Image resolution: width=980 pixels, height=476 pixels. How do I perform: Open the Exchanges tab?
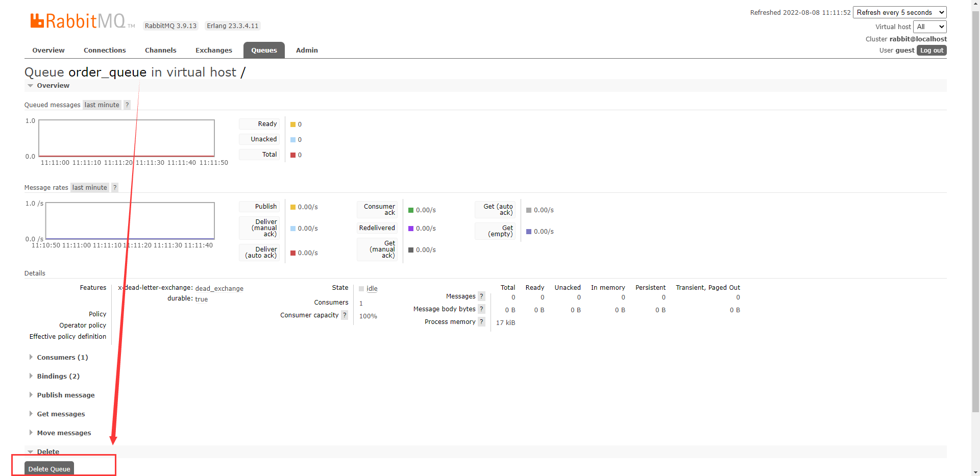(214, 50)
